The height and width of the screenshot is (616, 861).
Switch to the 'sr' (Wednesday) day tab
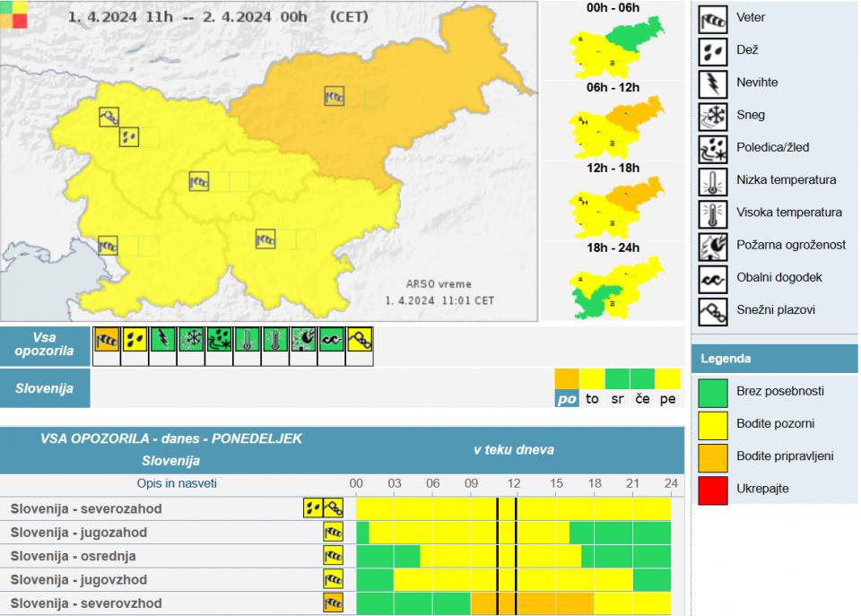(617, 399)
